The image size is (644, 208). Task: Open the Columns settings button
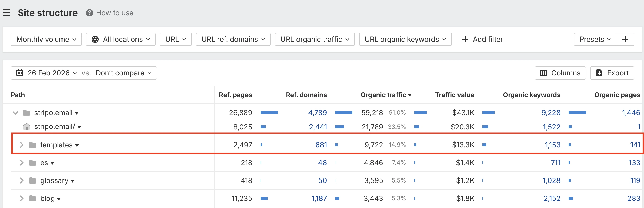pyautogui.click(x=560, y=73)
